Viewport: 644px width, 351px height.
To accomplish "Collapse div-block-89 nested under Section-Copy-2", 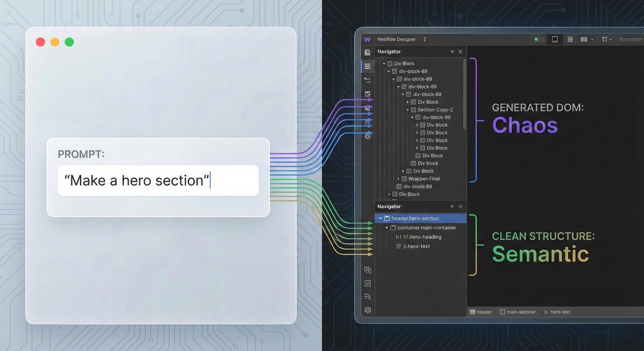I will 412,117.
